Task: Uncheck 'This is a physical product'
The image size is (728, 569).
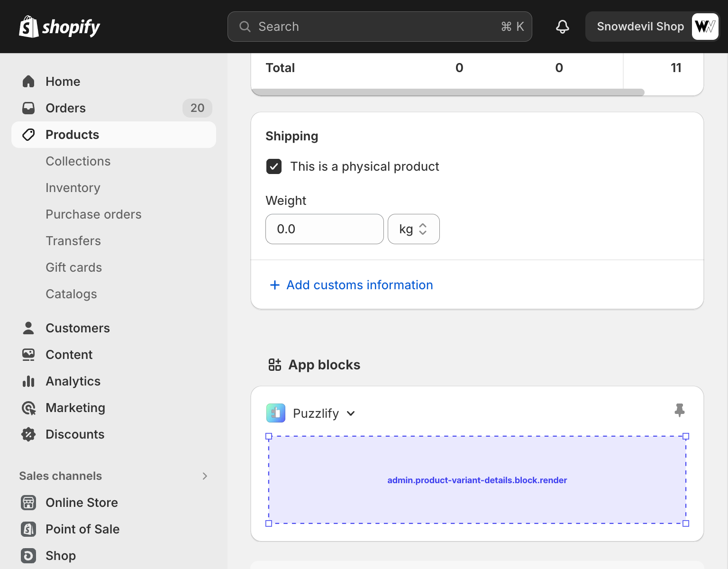Action: click(274, 166)
